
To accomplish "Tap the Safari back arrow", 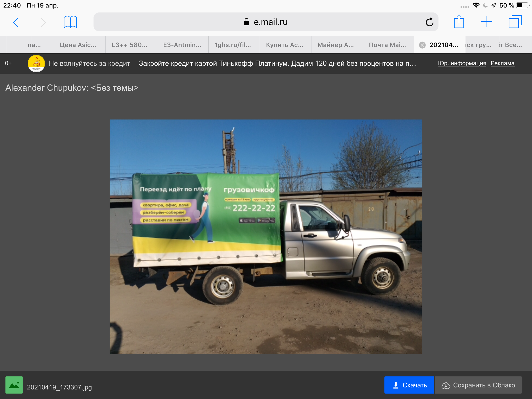I will (x=16, y=22).
